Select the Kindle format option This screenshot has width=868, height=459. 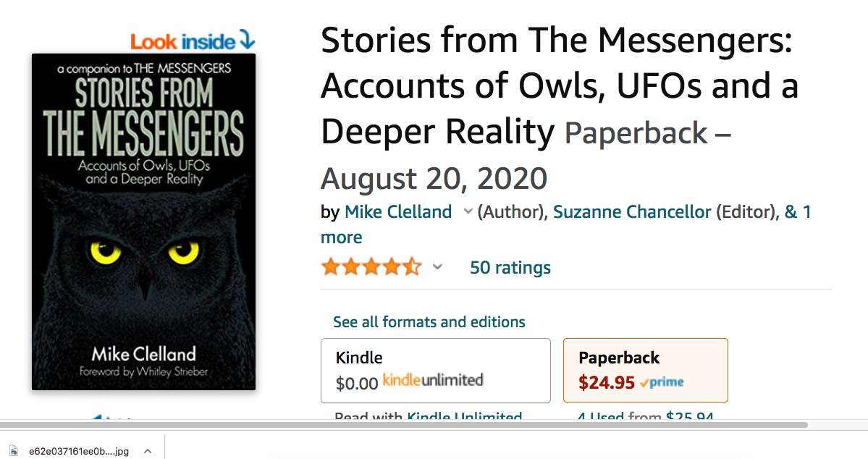[436, 371]
